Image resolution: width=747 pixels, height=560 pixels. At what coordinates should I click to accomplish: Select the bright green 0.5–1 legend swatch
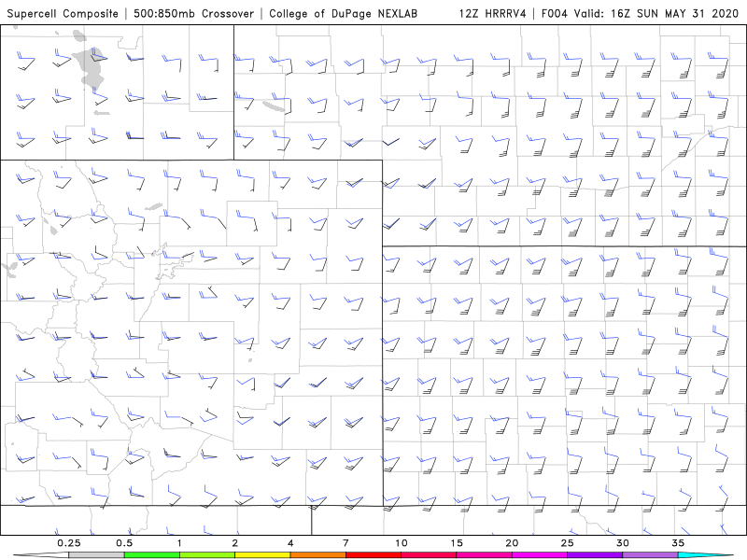[x=152, y=555]
